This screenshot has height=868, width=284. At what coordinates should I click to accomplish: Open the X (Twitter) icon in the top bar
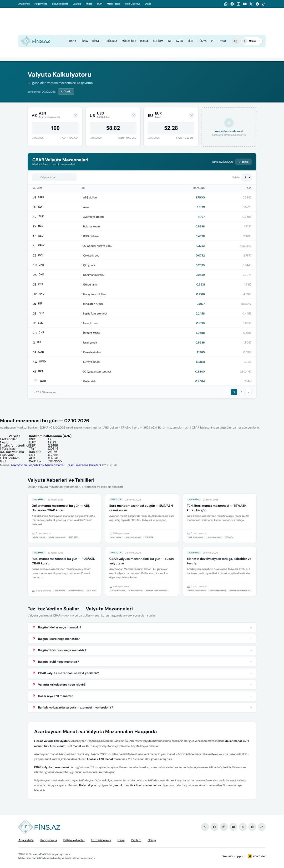251,4
